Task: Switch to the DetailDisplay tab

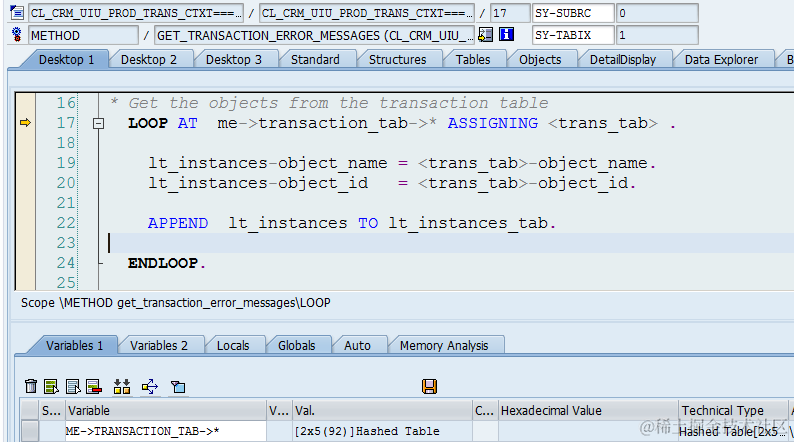Action: pyautogui.click(x=623, y=60)
